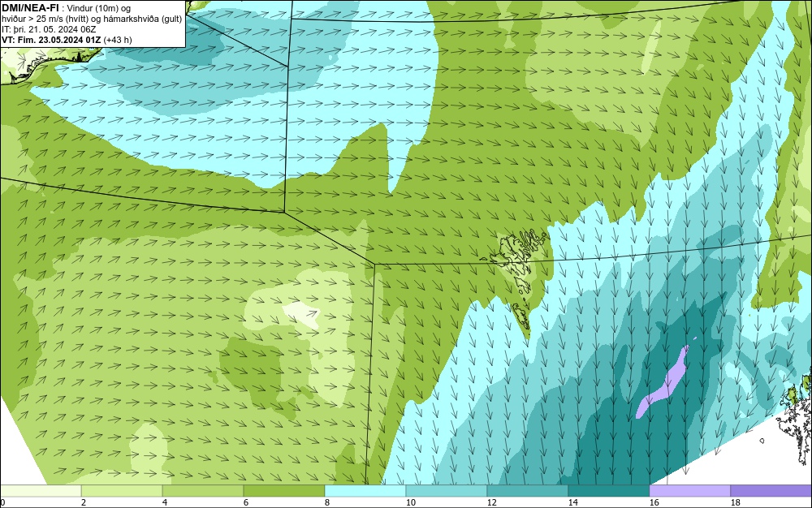Click the legend tick label "12"
This screenshot has width=812, height=508.
491,502
